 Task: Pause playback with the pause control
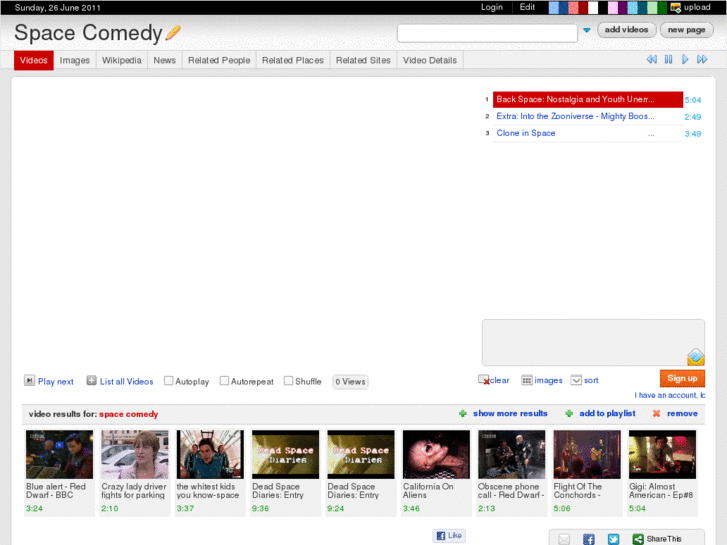click(x=668, y=59)
